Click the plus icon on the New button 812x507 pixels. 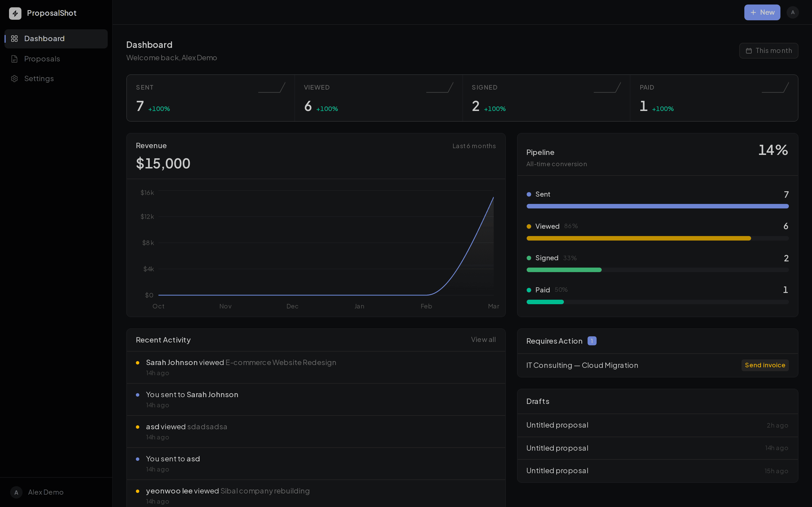754,12
